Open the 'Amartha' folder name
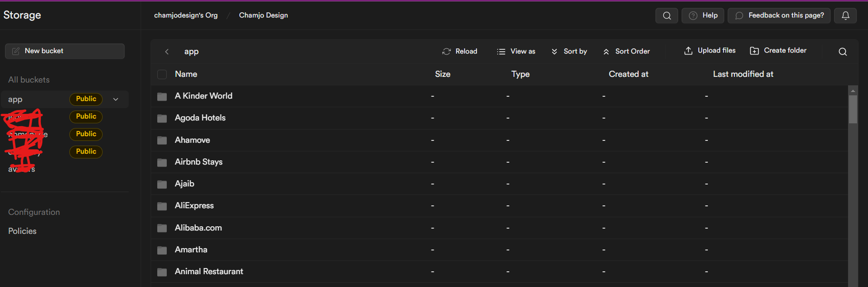Viewport: 868px width, 287px height. click(191, 250)
